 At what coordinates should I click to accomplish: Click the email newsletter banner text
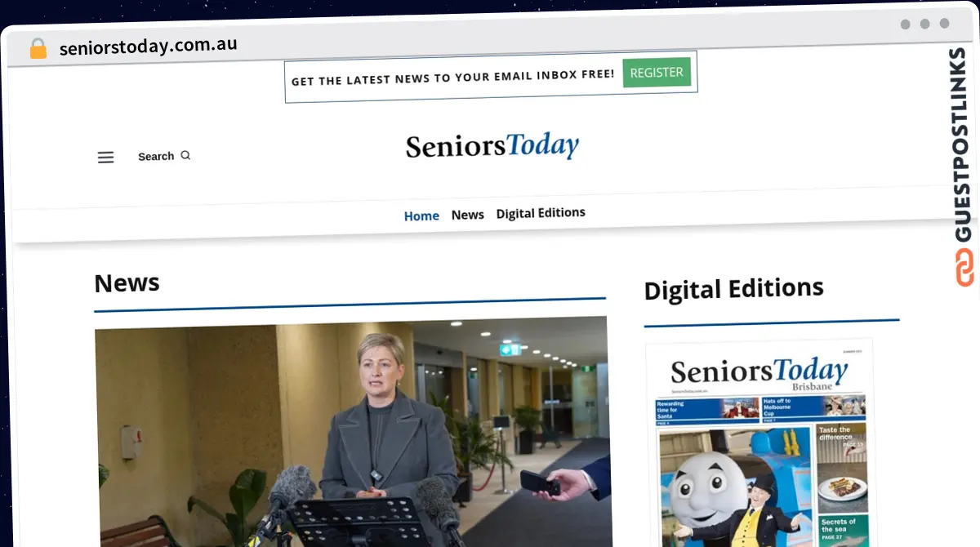point(453,78)
